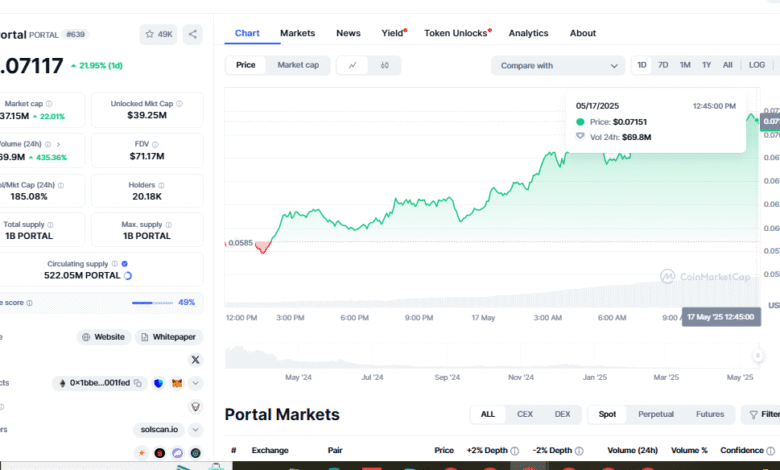
Task: Click the circulating supply ring icon
Action: pyautogui.click(x=128, y=276)
